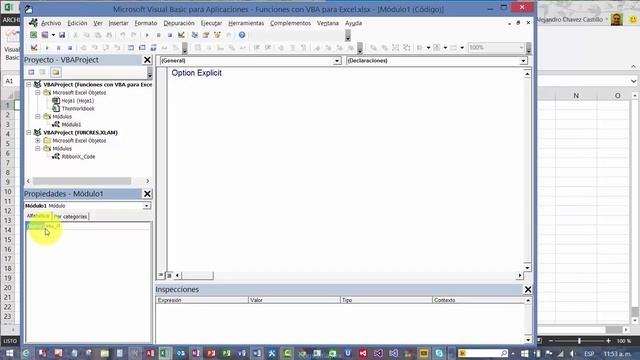
Task: Adjust the Excel zoom slider handle
Action: click(579, 340)
